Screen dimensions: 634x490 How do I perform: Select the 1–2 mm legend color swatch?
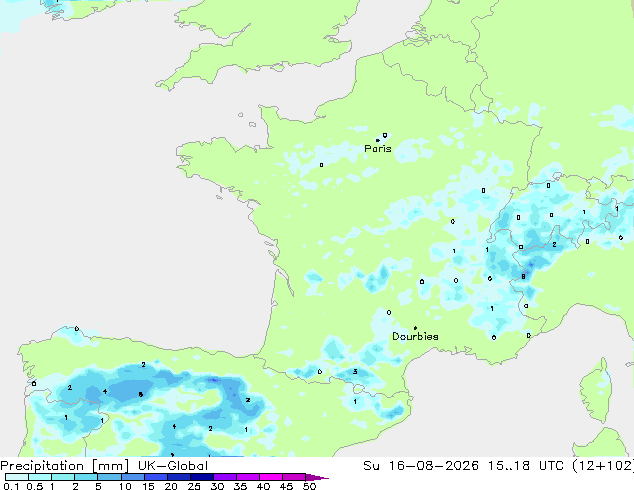(63, 477)
